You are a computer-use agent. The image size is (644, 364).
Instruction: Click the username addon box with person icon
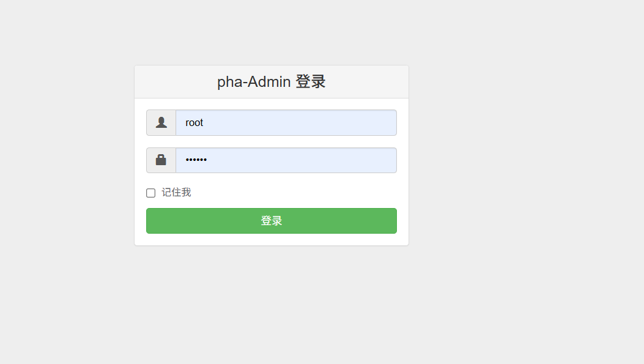point(161,122)
